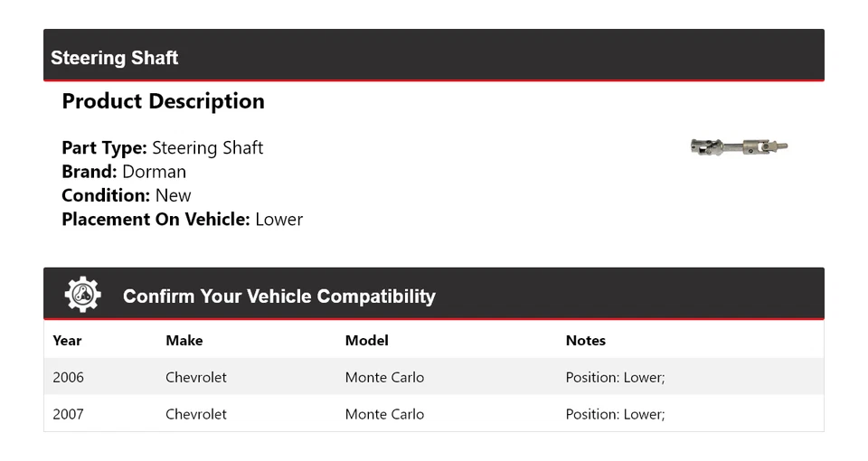Screen dimensions: 868x461
Task: Click the Confirm Your Vehicle Compatibility heading
Action: click(278, 296)
